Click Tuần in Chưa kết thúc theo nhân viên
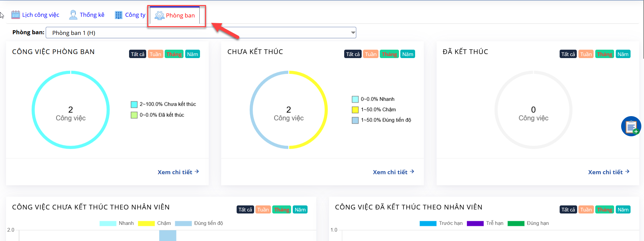The width and height of the screenshot is (644, 241). [x=263, y=209]
